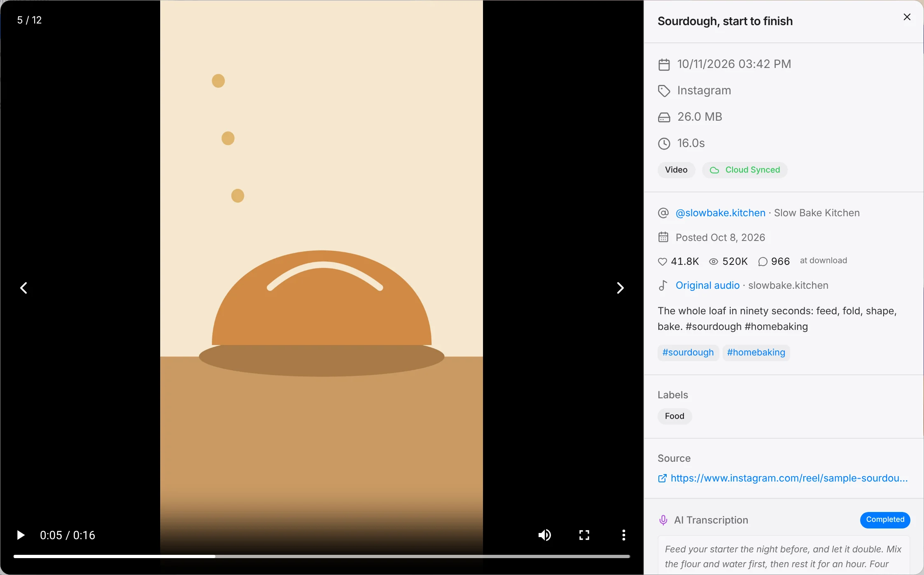Click the Completed transcription badge
Image resolution: width=924 pixels, height=575 pixels.
(885, 520)
